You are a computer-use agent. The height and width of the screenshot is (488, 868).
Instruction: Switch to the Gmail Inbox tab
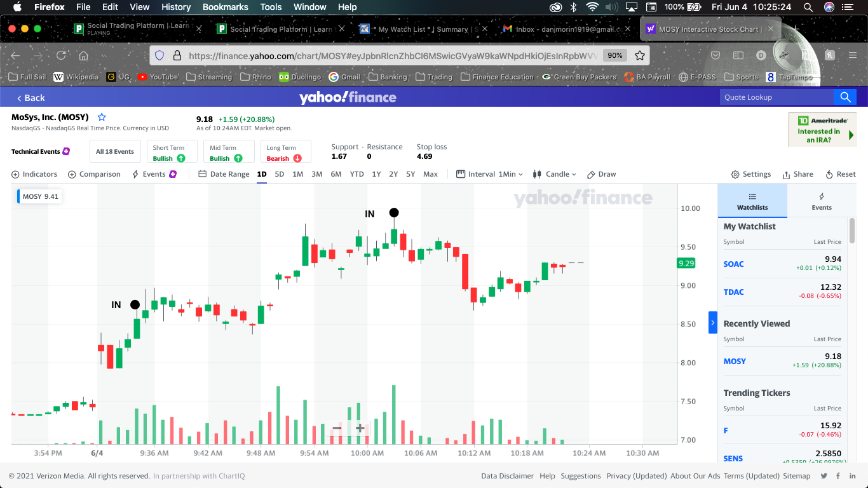(567, 29)
